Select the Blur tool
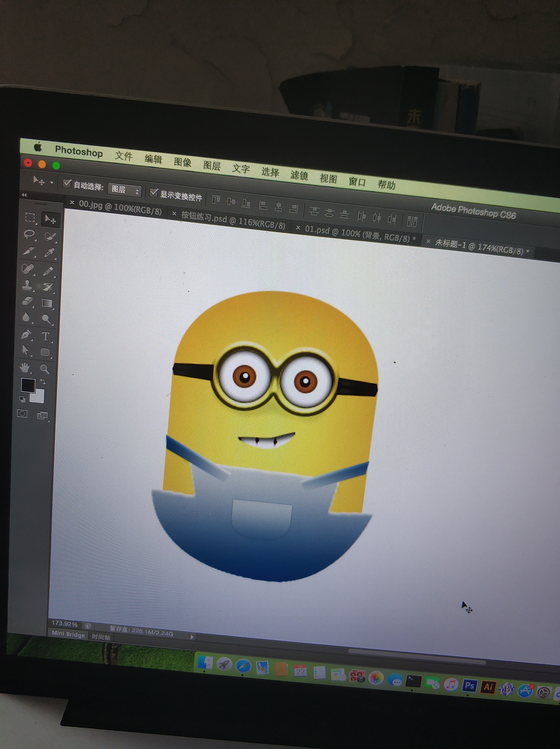Image resolution: width=560 pixels, height=749 pixels. point(26,317)
